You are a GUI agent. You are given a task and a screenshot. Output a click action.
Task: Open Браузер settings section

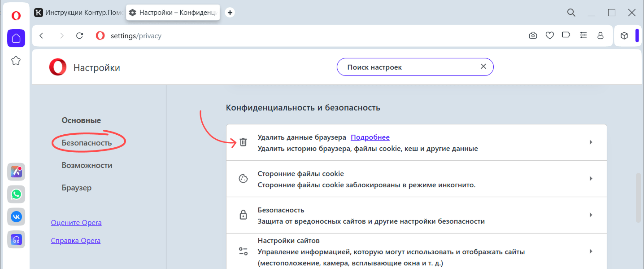pos(77,188)
